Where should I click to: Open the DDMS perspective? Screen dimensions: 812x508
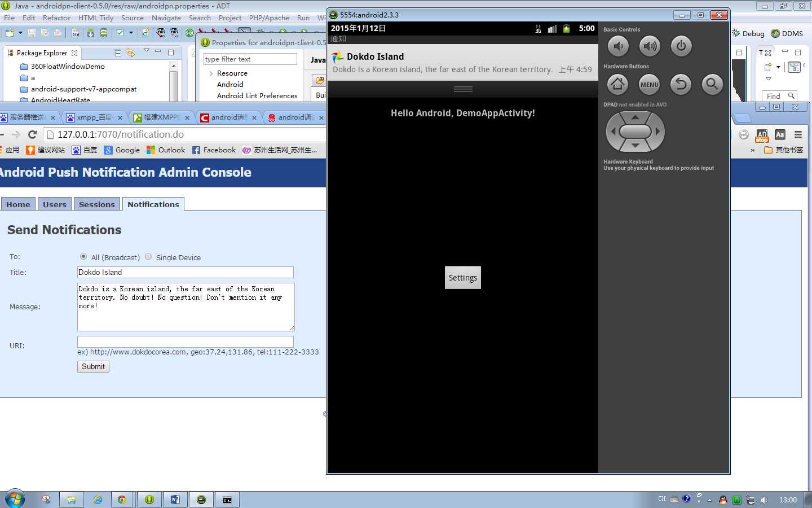tap(787, 33)
